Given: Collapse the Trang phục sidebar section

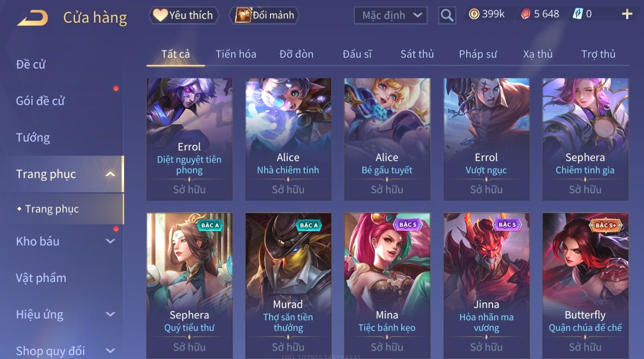Looking at the screenshot, I should point(110,174).
